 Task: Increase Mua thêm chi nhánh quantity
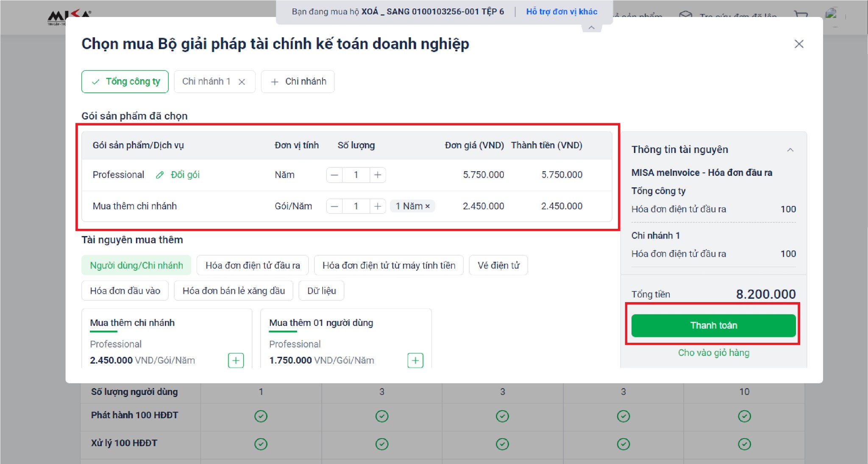pos(378,206)
